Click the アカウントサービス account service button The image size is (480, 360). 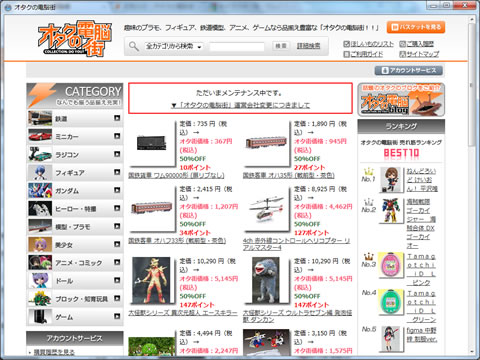tap(409, 70)
